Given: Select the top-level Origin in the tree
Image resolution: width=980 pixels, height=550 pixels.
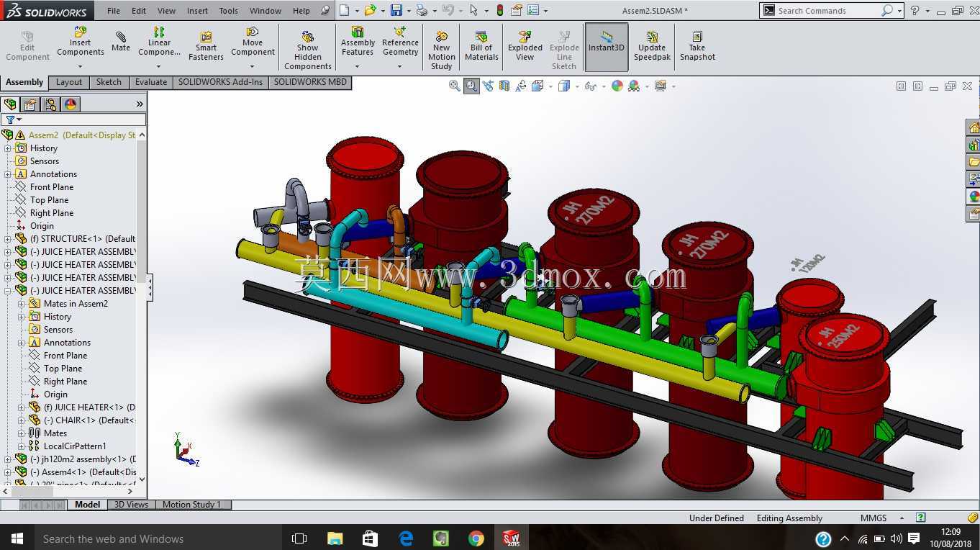Looking at the screenshot, I should tap(42, 226).
